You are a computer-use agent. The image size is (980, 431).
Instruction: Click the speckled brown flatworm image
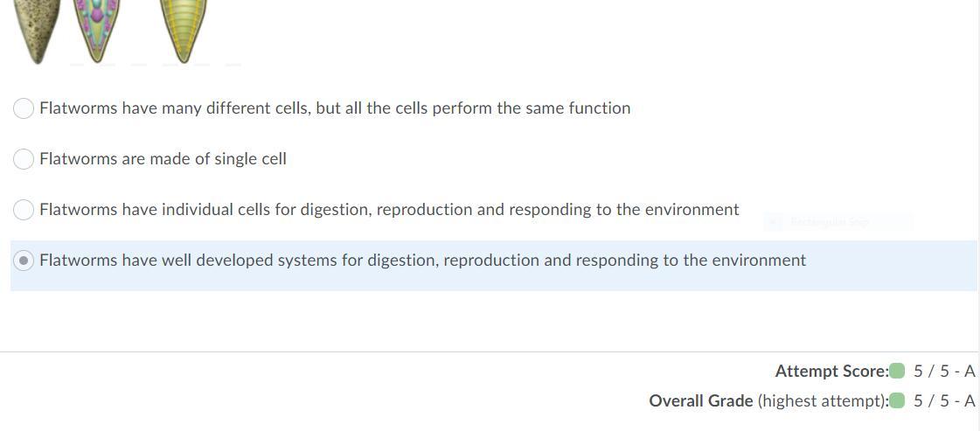click(36, 31)
